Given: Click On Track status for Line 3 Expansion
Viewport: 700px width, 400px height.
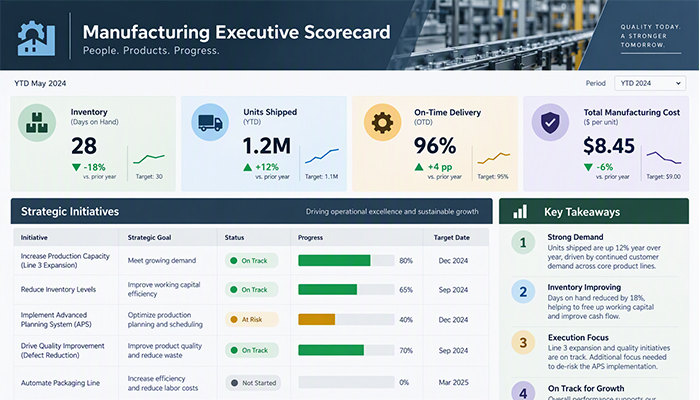Looking at the screenshot, I should tap(251, 261).
